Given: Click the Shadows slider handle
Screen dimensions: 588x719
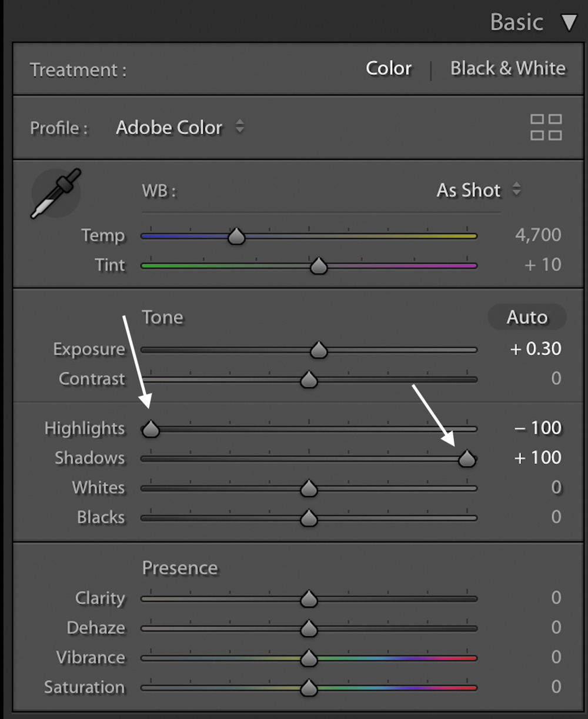Looking at the screenshot, I should click(x=466, y=458).
